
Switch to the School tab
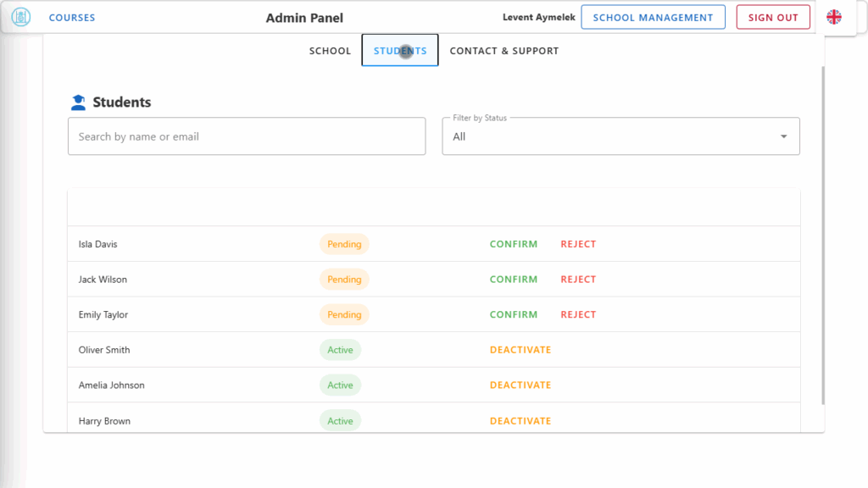tap(330, 51)
